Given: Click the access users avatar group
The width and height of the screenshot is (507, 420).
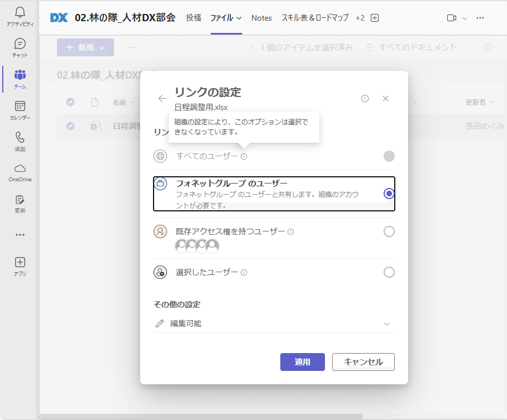Looking at the screenshot, I should click(x=197, y=246).
